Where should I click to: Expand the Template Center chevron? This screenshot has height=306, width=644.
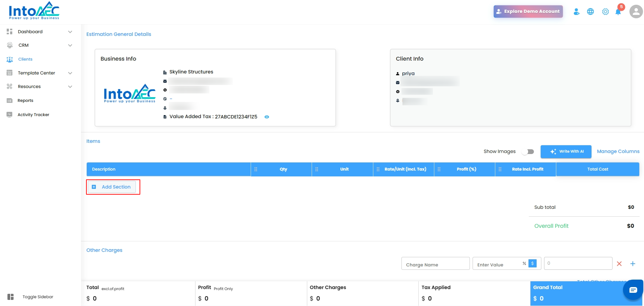coord(70,73)
